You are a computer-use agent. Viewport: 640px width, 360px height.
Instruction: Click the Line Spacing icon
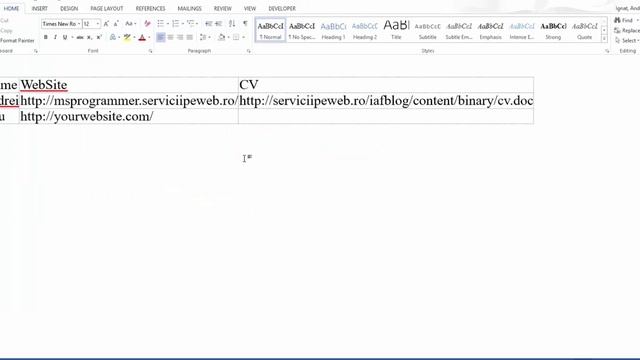[x=203, y=38]
